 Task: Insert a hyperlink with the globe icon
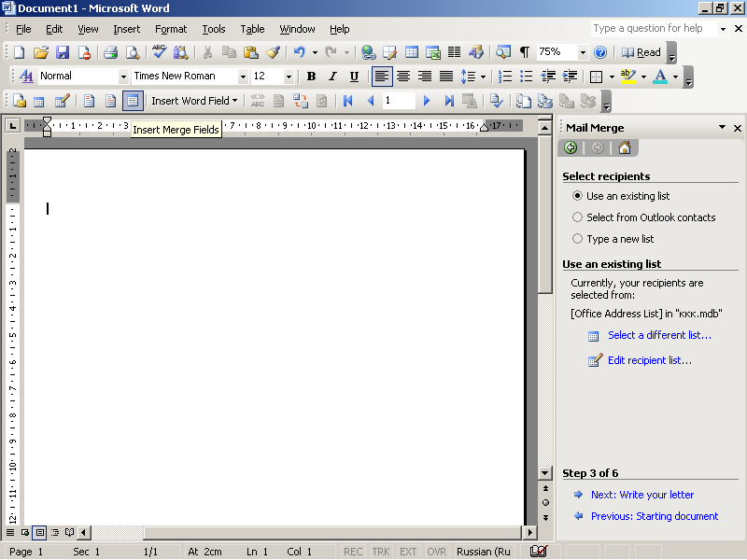[x=368, y=52]
